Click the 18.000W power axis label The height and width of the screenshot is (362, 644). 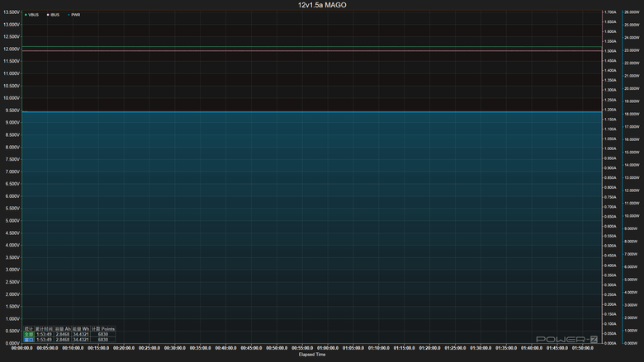pyautogui.click(x=632, y=114)
